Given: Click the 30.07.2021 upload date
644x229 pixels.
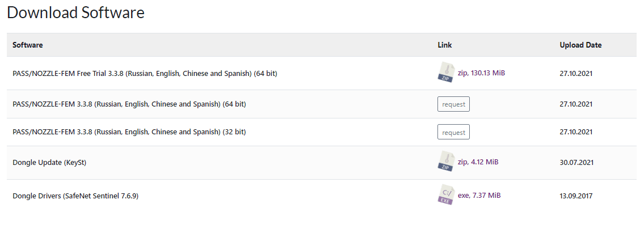Looking at the screenshot, I should pos(576,163).
